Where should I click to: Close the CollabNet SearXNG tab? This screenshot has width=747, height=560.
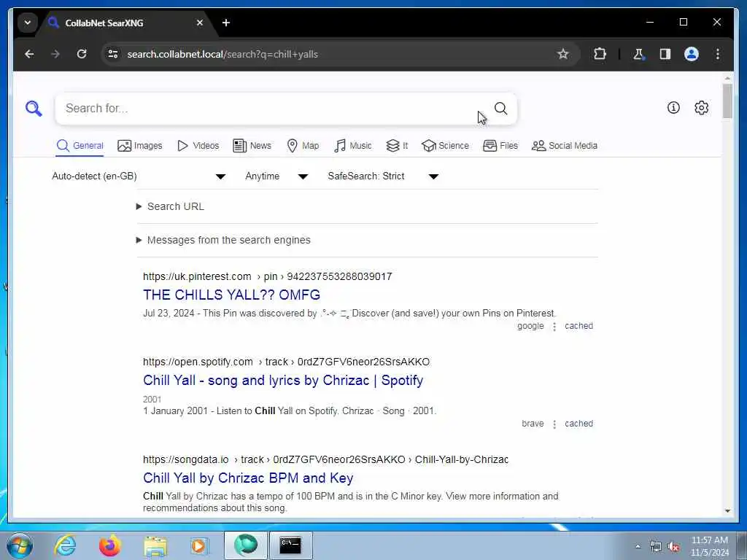pos(200,23)
